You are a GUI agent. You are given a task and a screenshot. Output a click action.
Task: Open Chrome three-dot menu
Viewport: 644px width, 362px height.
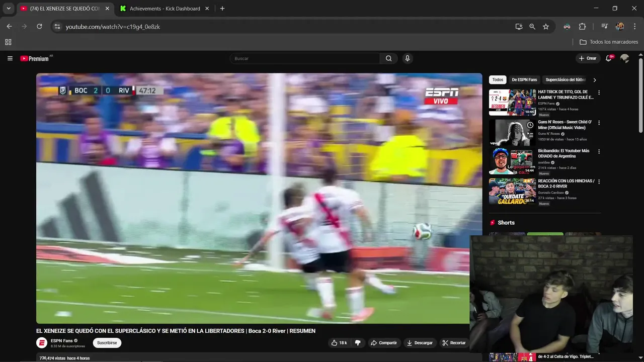634,27
